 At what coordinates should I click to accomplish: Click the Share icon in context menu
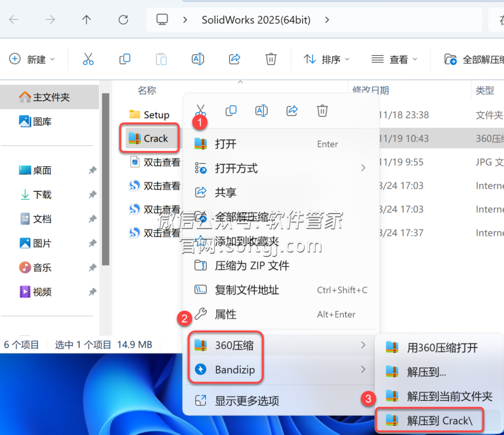(292, 111)
